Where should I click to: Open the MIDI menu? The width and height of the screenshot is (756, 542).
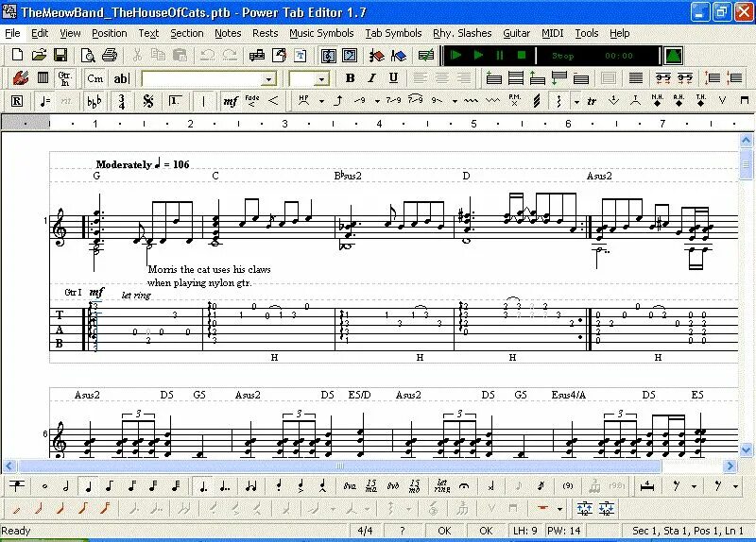(553, 33)
